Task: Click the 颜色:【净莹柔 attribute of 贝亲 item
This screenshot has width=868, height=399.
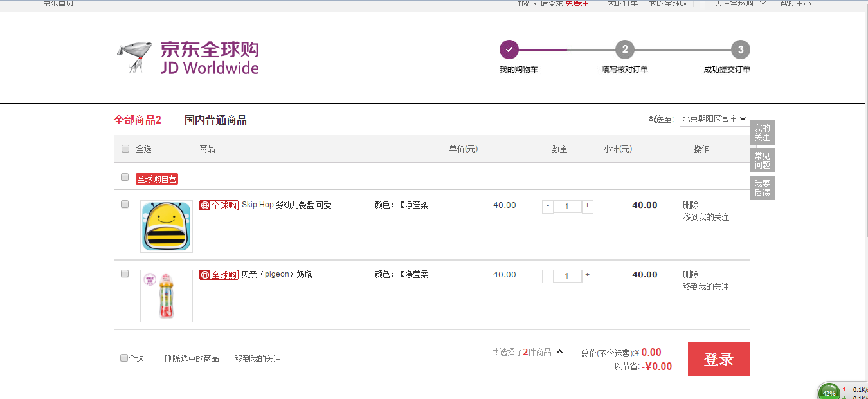Action: click(x=402, y=275)
